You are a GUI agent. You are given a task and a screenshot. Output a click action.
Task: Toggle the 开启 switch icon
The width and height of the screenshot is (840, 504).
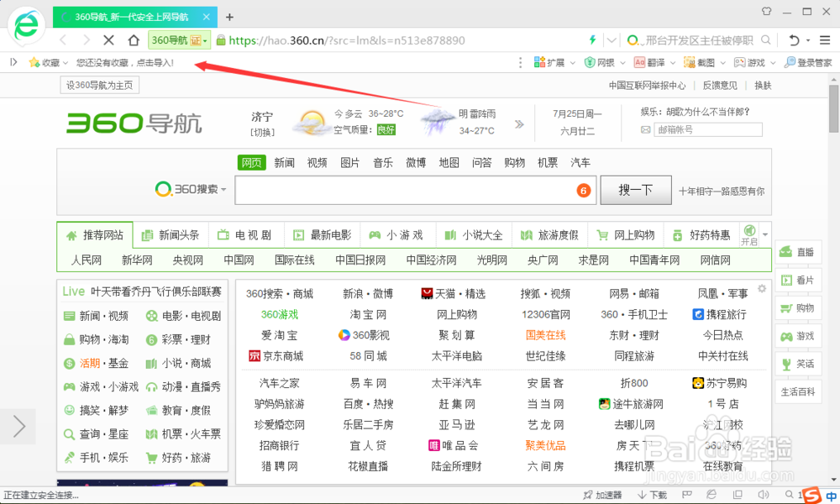[749, 234]
